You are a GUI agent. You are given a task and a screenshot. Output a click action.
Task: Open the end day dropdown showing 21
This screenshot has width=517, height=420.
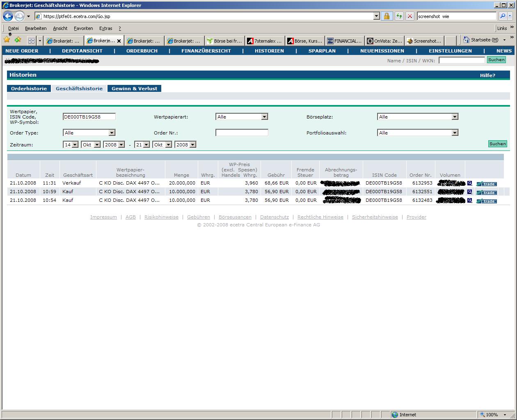point(142,144)
